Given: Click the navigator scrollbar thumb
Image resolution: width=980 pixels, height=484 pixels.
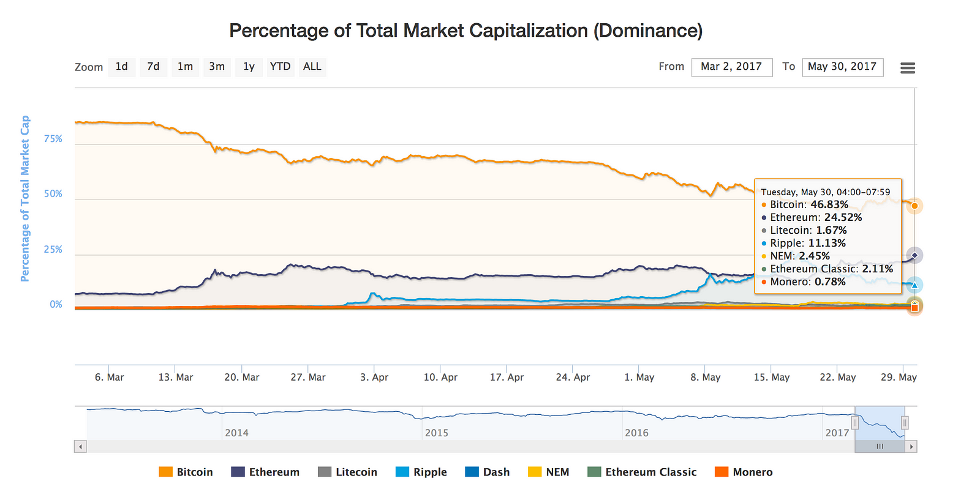Looking at the screenshot, I should tap(880, 447).
